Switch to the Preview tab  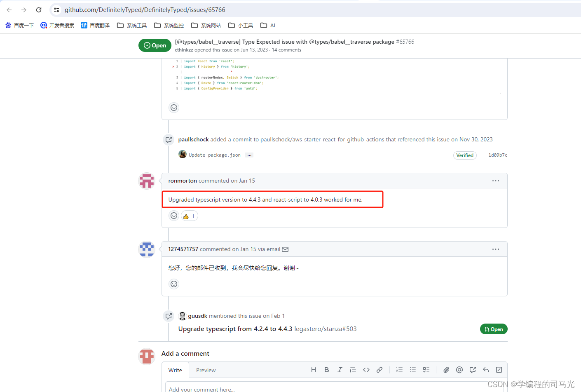click(206, 370)
